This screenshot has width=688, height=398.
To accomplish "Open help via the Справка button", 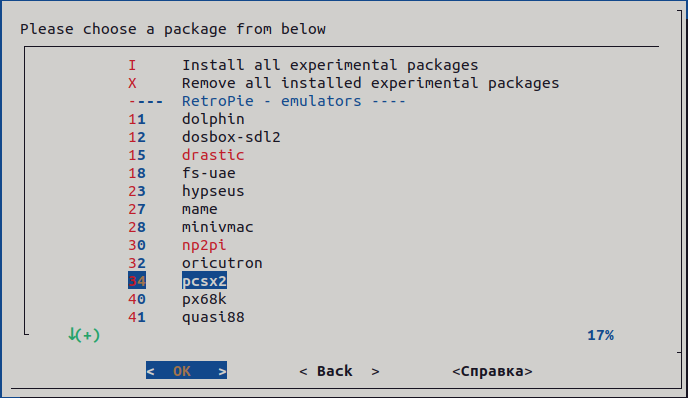I will (x=492, y=371).
